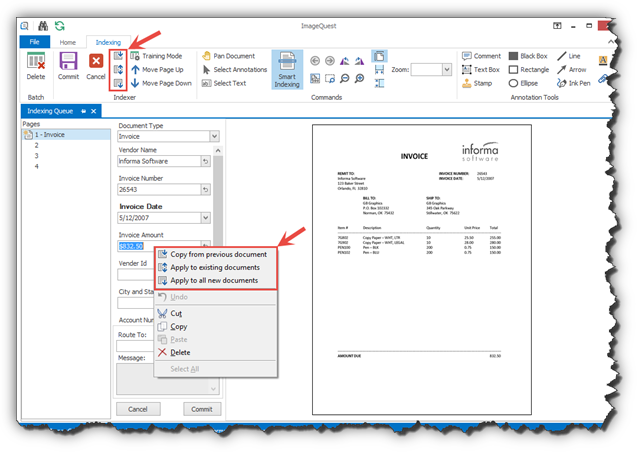
Task: Click into the Vendor Name field
Action: tap(159, 161)
